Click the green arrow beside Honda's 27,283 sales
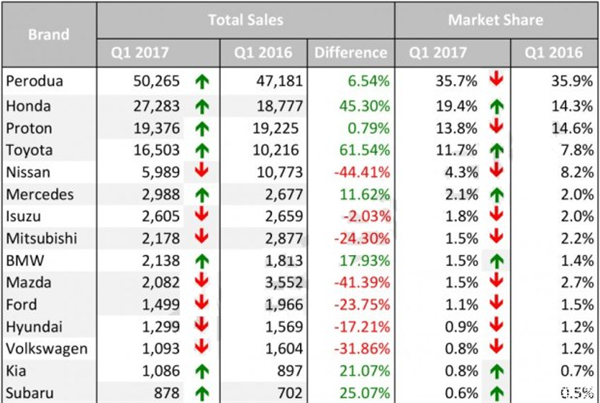Screen dimensions: 600x403 coord(202,107)
